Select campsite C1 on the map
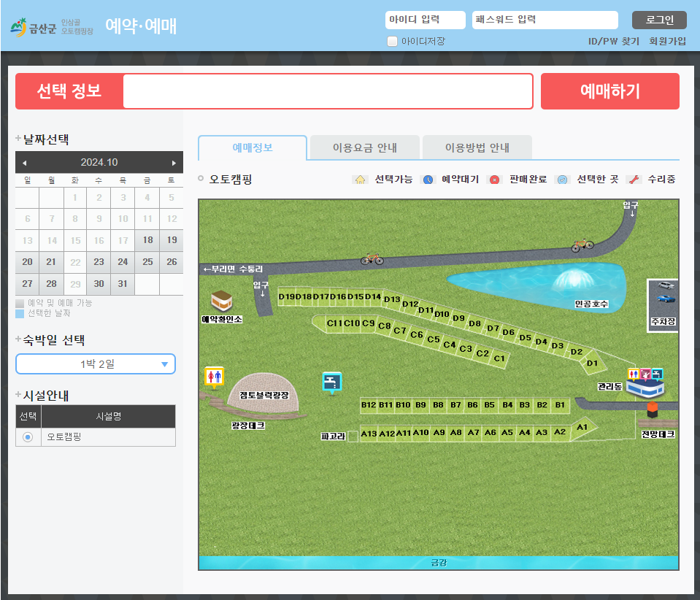 [x=499, y=358]
